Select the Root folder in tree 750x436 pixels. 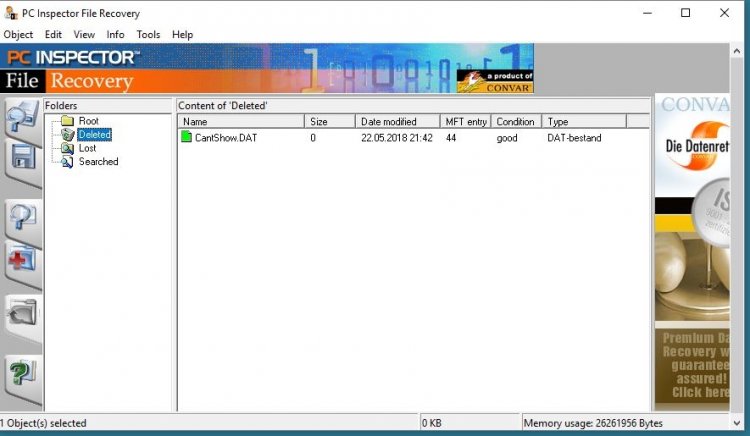point(88,121)
